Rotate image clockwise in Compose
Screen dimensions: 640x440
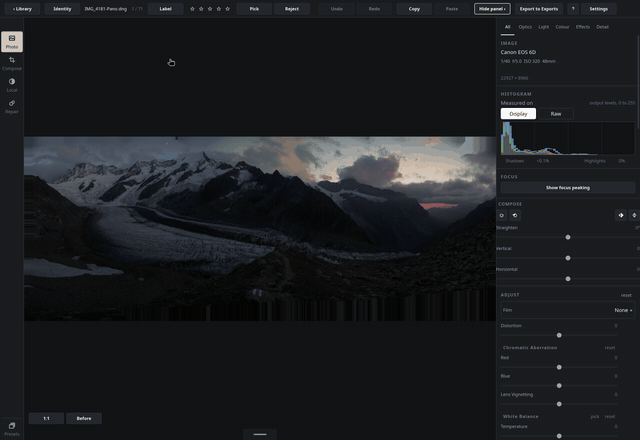pyautogui.click(x=502, y=216)
